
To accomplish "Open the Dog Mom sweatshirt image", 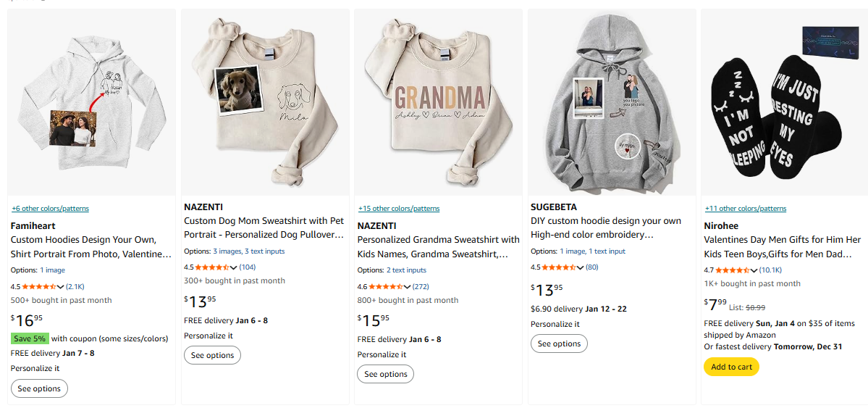I will [x=265, y=102].
